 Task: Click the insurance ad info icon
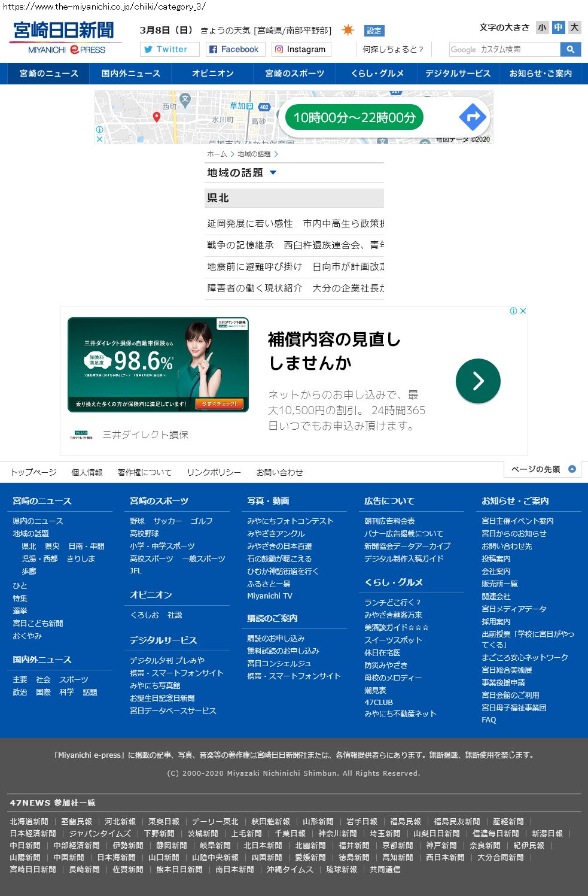(513, 311)
